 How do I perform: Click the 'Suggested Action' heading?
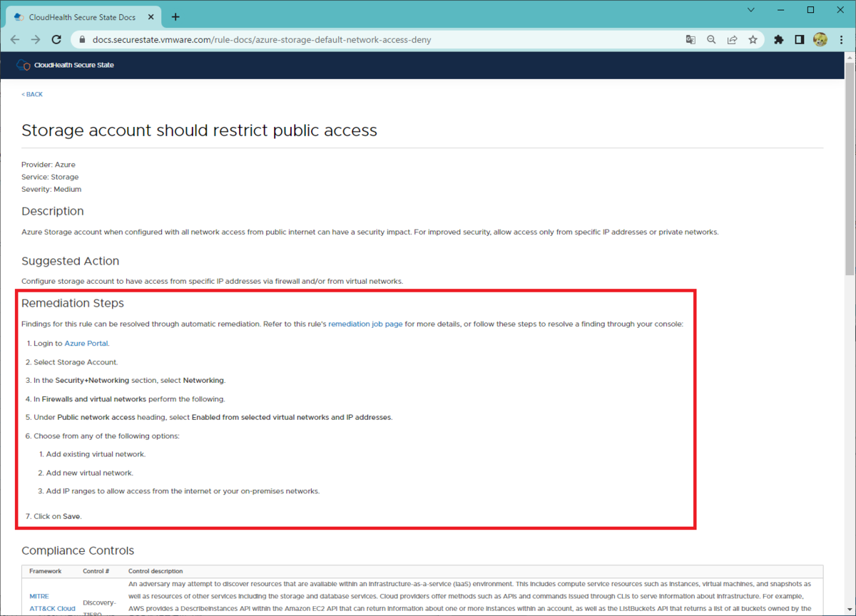[x=70, y=261]
